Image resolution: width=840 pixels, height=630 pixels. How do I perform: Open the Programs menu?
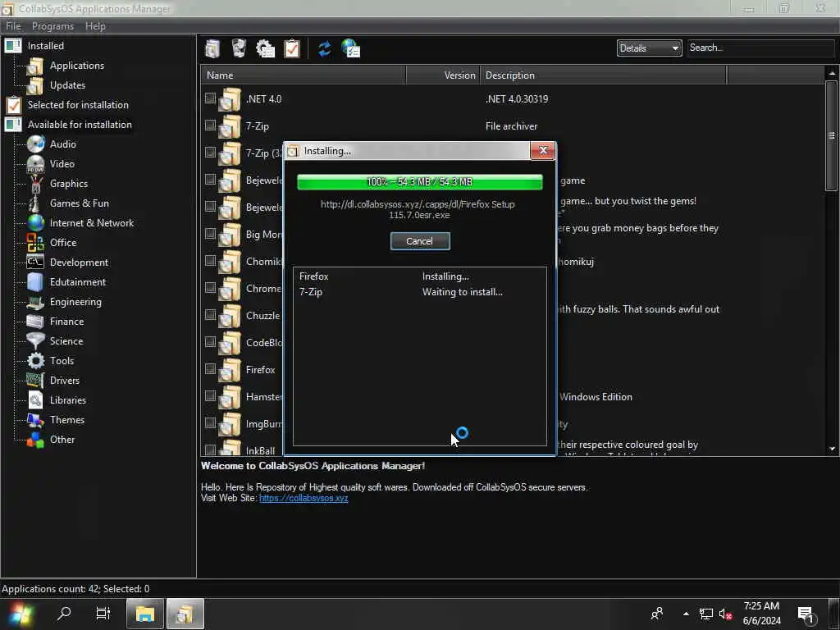52,26
